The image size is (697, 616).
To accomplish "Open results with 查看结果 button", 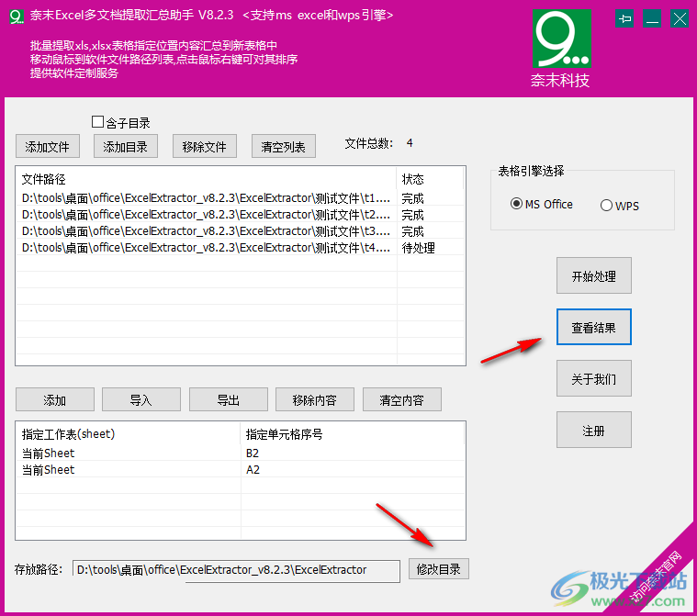I will coord(594,327).
